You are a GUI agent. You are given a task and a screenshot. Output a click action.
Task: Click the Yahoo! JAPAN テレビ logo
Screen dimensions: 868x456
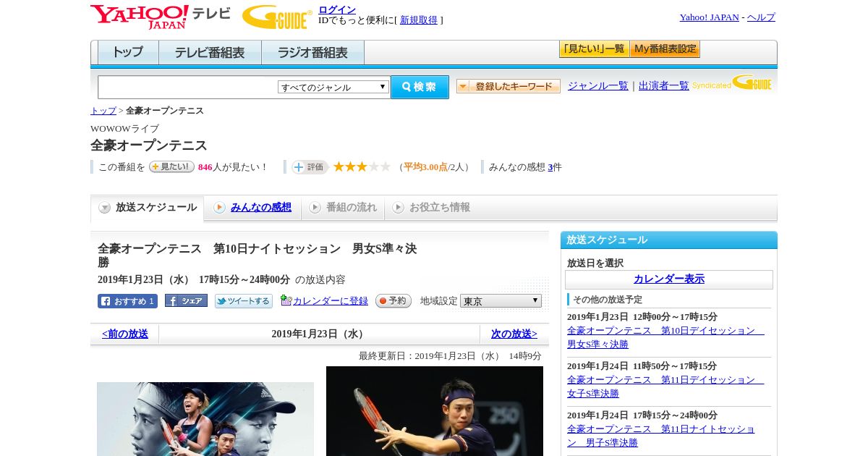click(161, 17)
